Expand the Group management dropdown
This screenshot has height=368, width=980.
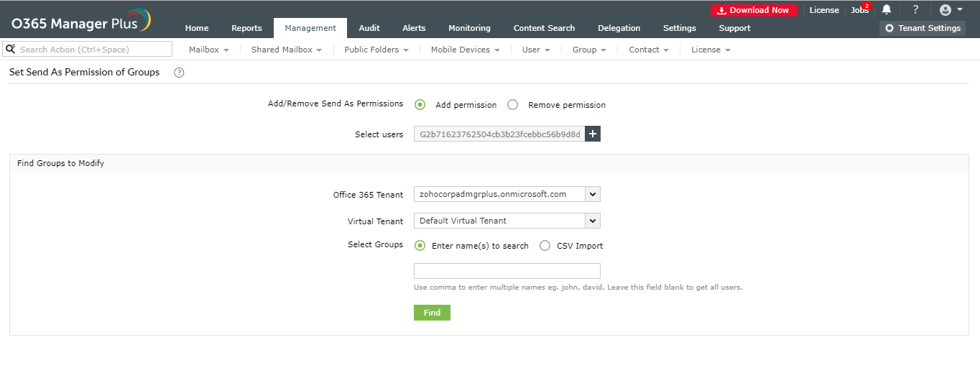(589, 50)
